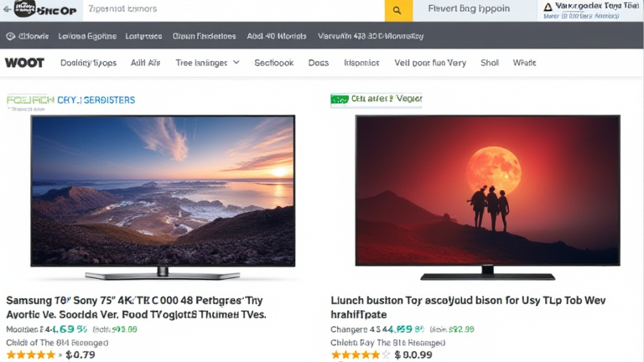The width and height of the screenshot is (644, 362).
Task: Select the Shol nav item
Action: [490, 63]
